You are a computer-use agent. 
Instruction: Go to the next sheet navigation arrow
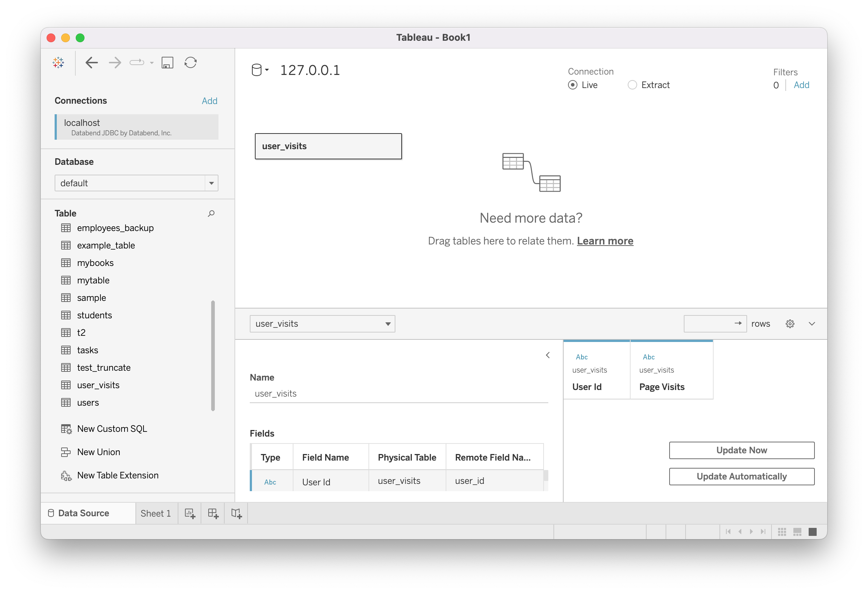[x=751, y=532]
